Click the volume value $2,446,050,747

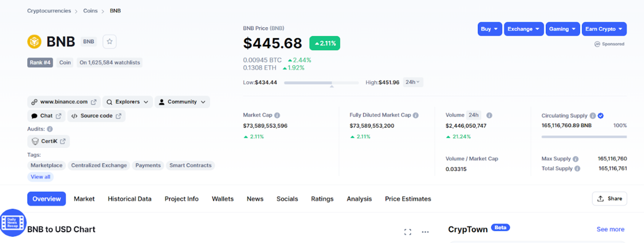click(x=466, y=126)
